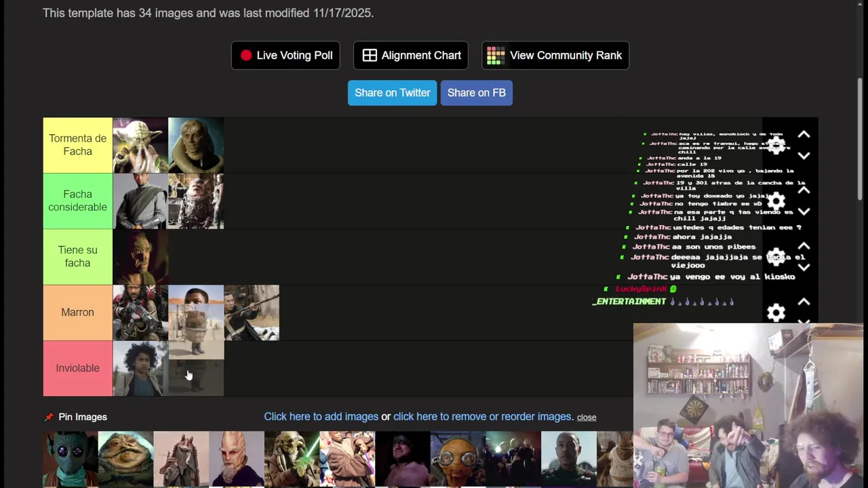
Task: Pick Greedo thumbnail from image pool
Action: point(71,460)
